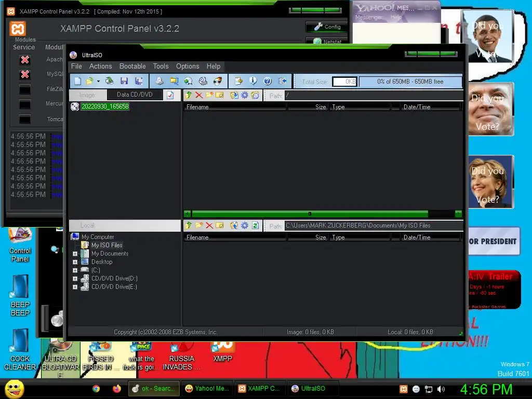Click the scrollbar right arrow in image pane

coord(458,214)
